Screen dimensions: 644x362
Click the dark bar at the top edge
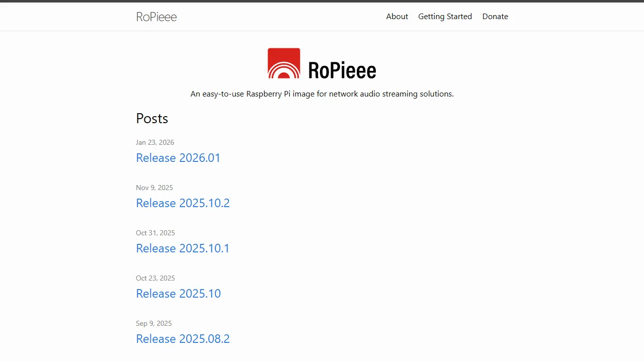pos(322,1)
